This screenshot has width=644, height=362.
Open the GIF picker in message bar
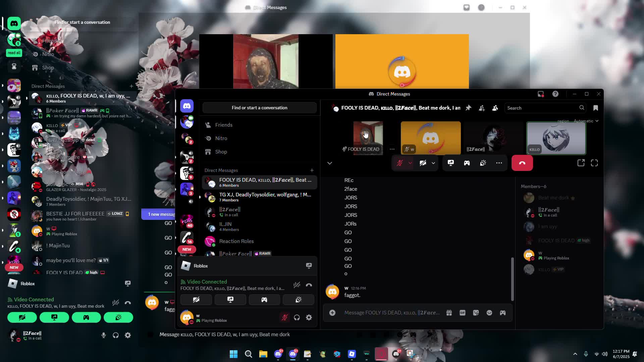[x=463, y=312]
